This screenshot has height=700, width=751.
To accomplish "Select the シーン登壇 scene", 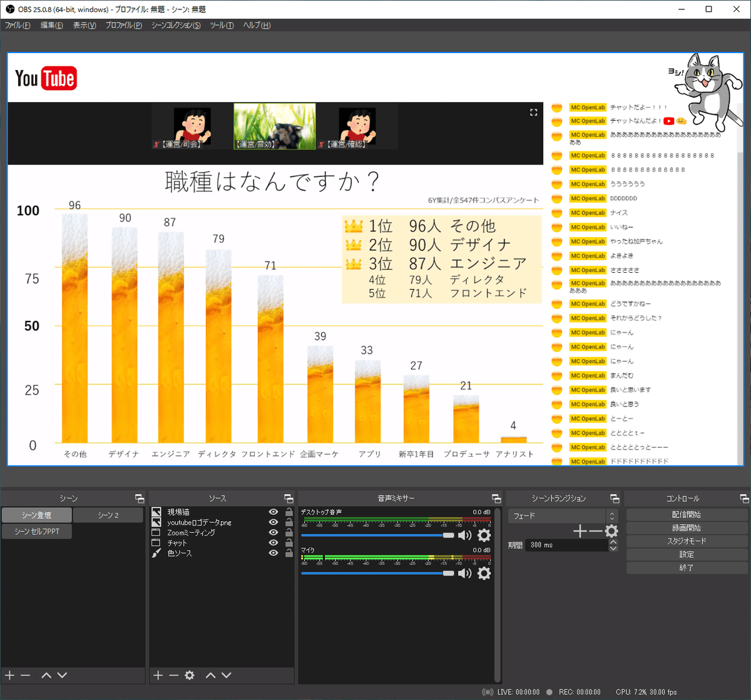I will point(36,515).
